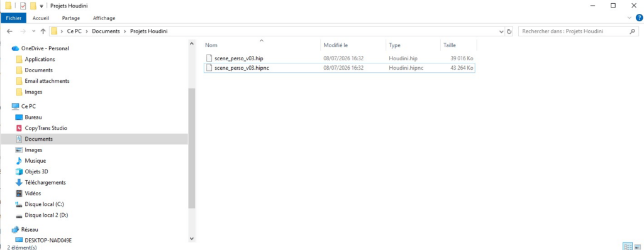Switch to large icons view in status bar
Screen dimensions: 644x250
pos(638,247)
